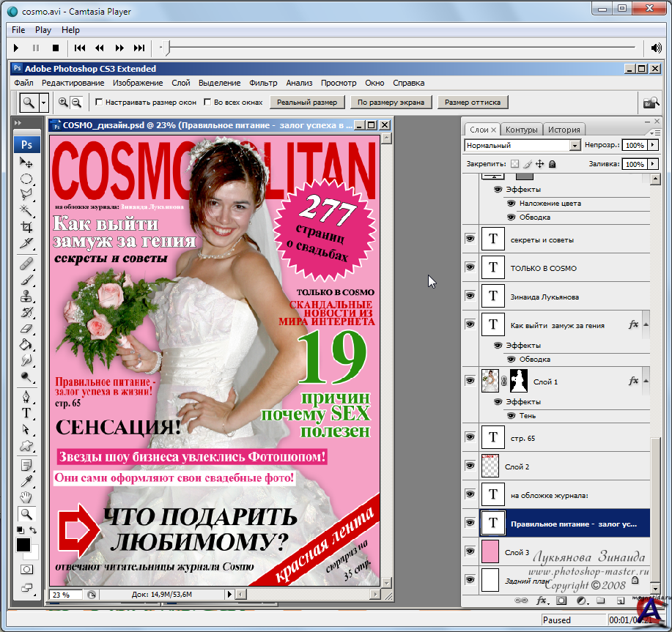Switch to the 'История' tab

(x=564, y=130)
